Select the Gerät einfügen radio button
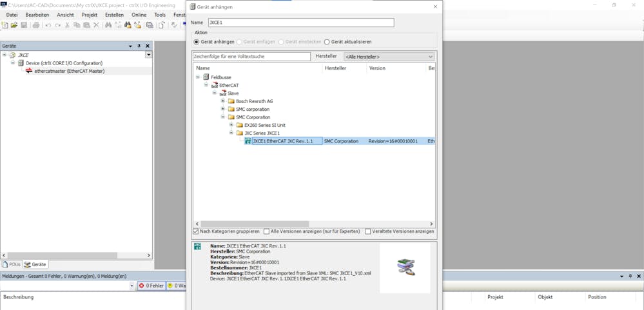 [x=239, y=42]
